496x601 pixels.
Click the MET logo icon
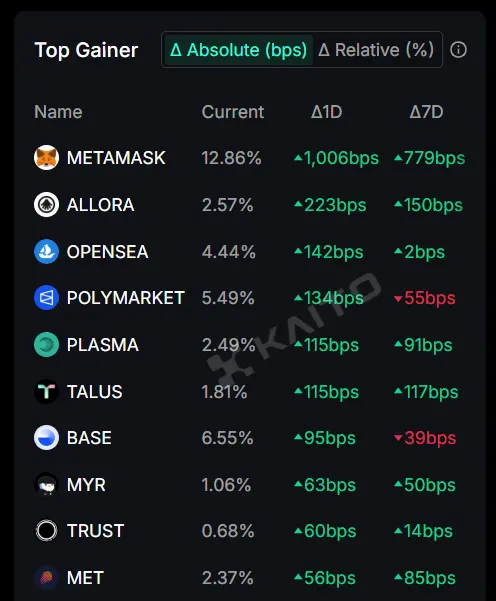46,578
